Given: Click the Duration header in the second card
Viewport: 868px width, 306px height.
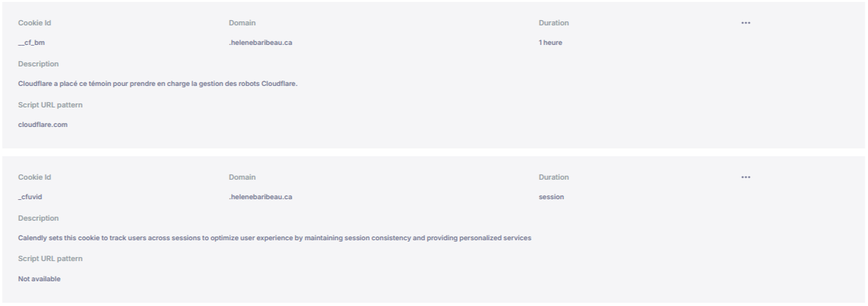Looking at the screenshot, I should tap(553, 177).
